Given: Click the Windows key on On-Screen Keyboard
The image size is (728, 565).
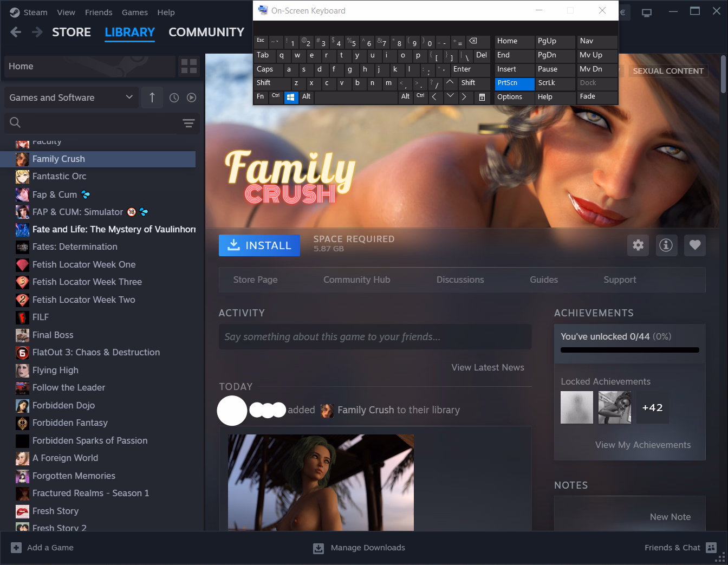Looking at the screenshot, I should click(x=290, y=97).
